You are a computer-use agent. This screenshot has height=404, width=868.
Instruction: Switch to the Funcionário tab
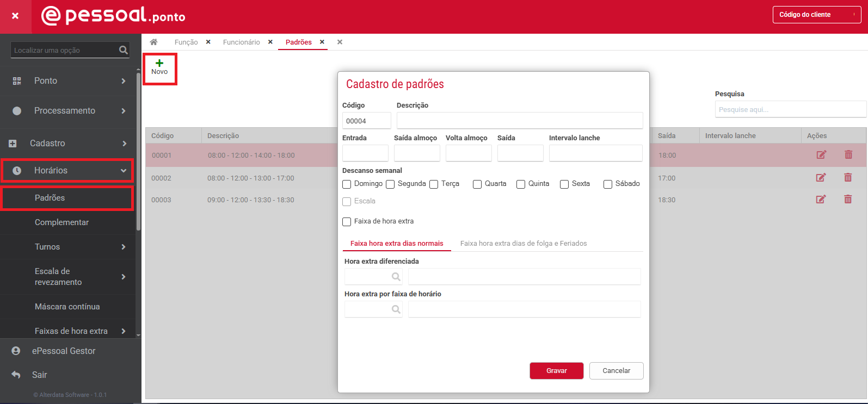[x=242, y=42]
